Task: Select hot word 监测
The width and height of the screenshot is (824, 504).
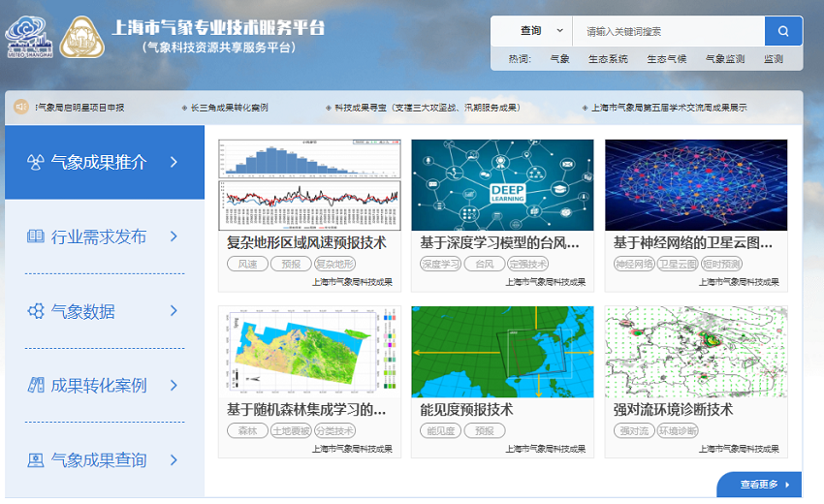Action: tap(773, 59)
